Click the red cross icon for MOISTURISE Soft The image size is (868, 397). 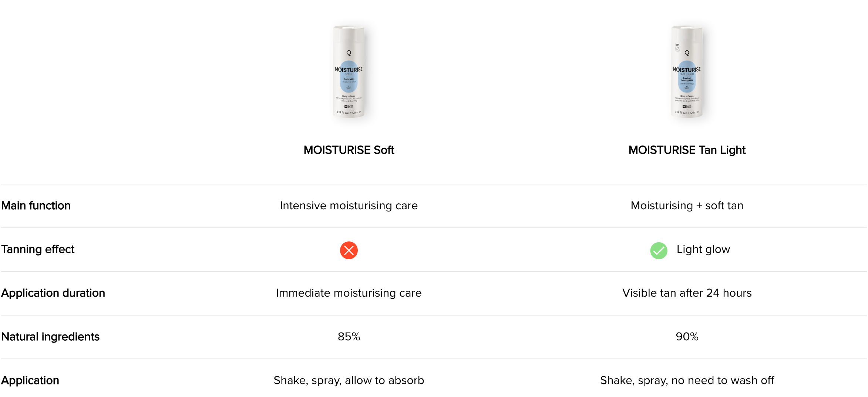click(x=349, y=250)
